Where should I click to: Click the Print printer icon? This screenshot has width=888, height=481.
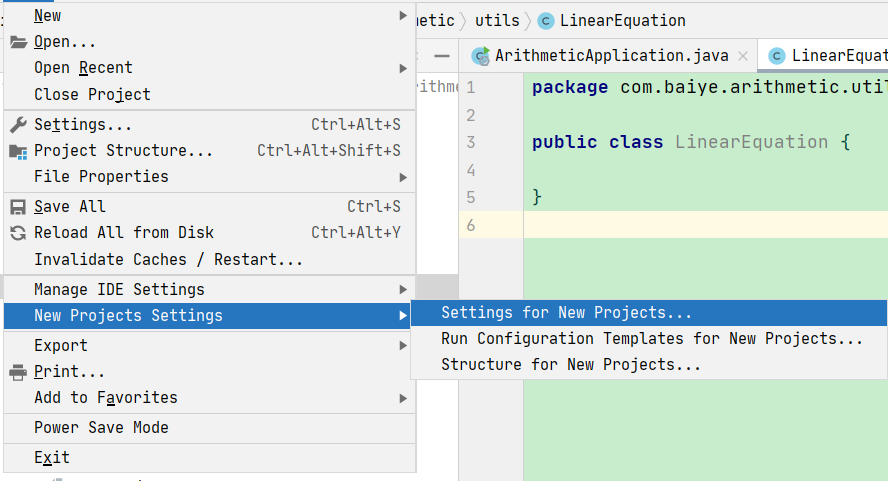[x=18, y=372]
